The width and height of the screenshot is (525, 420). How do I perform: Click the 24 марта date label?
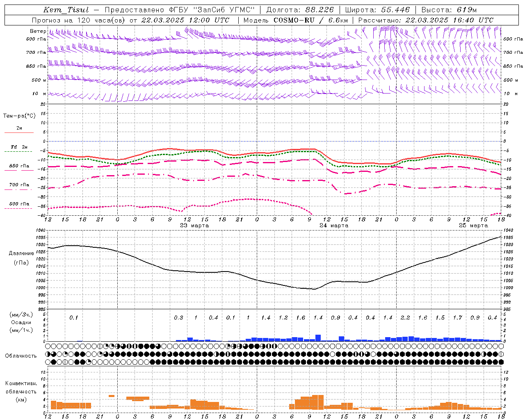pyautogui.click(x=334, y=225)
